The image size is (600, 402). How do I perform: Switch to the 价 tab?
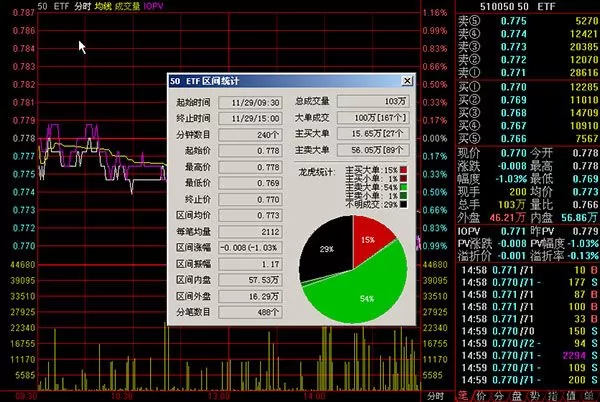(481, 396)
